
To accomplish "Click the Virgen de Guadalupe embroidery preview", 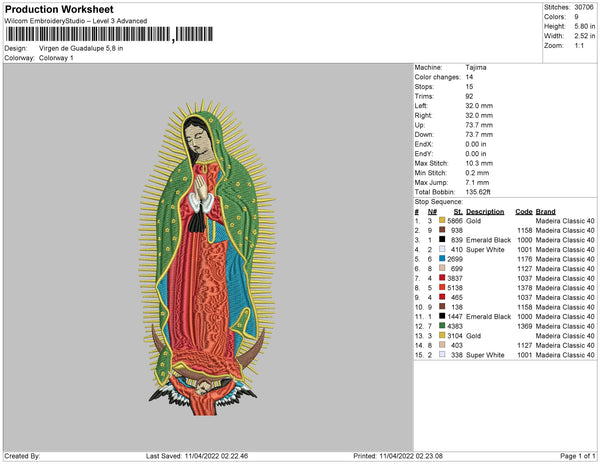I will pos(207,257).
